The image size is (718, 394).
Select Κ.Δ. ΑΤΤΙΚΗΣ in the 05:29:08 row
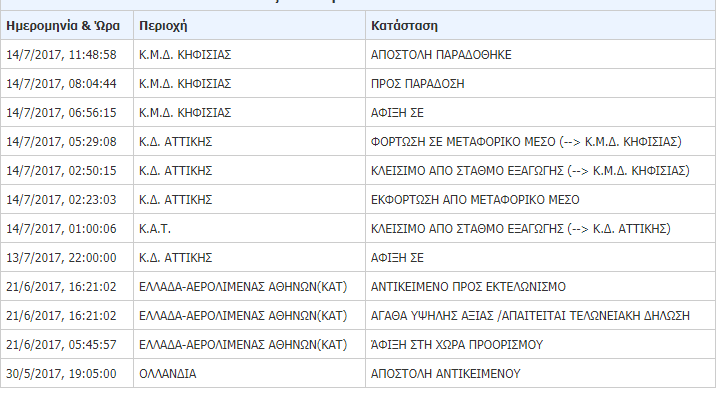[x=175, y=142]
